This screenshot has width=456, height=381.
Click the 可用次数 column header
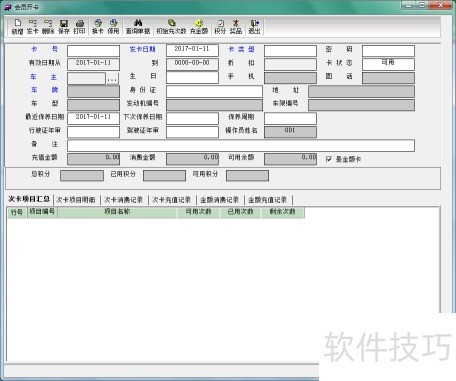point(199,212)
